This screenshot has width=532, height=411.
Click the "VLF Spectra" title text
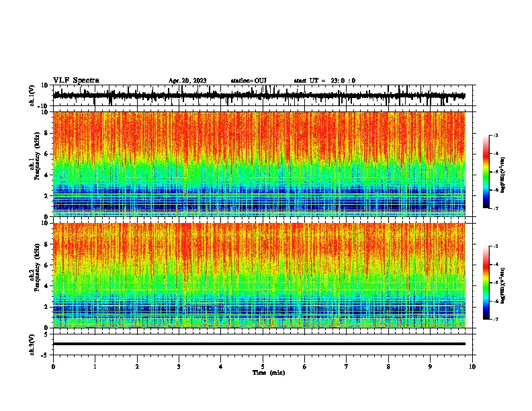tap(76, 81)
